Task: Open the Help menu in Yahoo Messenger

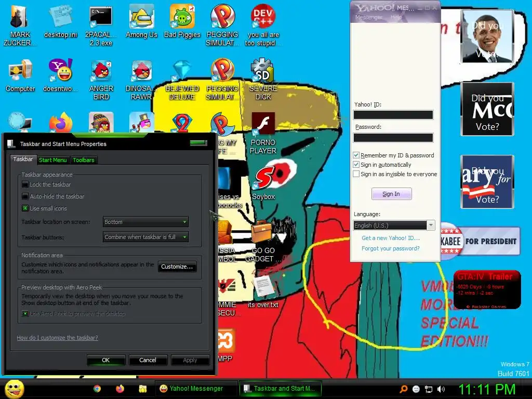Action: [396, 17]
